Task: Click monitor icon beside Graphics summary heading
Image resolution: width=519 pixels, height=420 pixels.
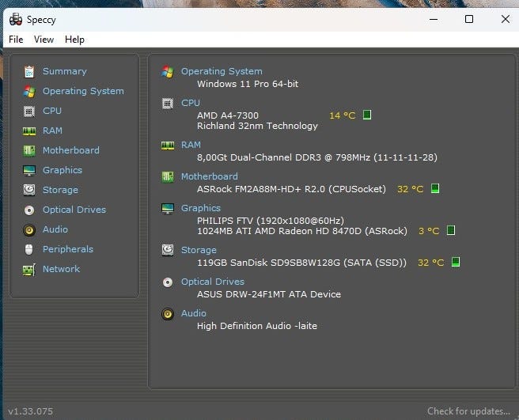Action: [x=168, y=209]
